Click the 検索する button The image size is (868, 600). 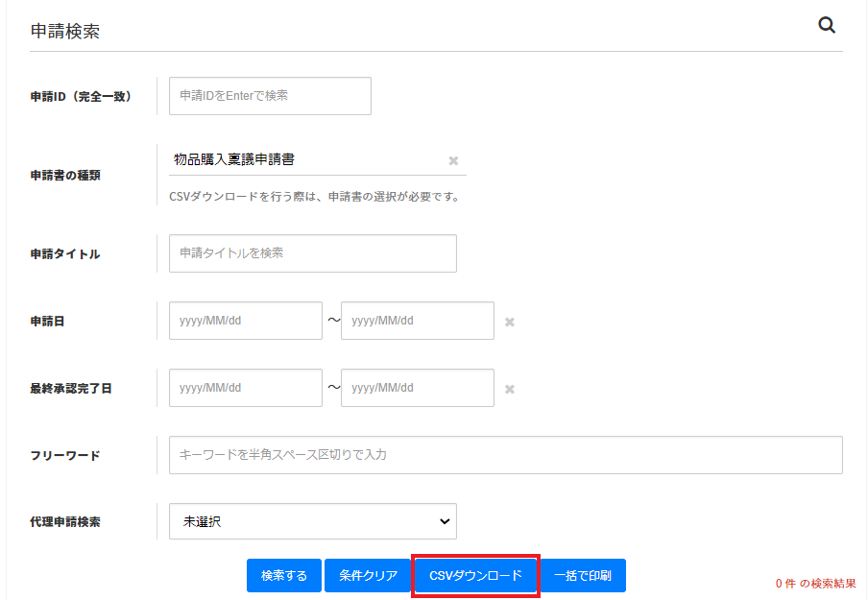point(284,576)
